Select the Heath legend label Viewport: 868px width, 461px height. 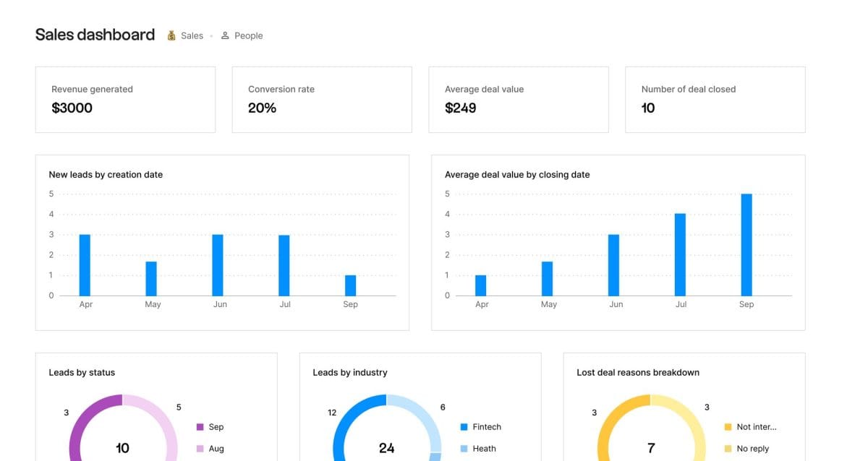point(485,449)
